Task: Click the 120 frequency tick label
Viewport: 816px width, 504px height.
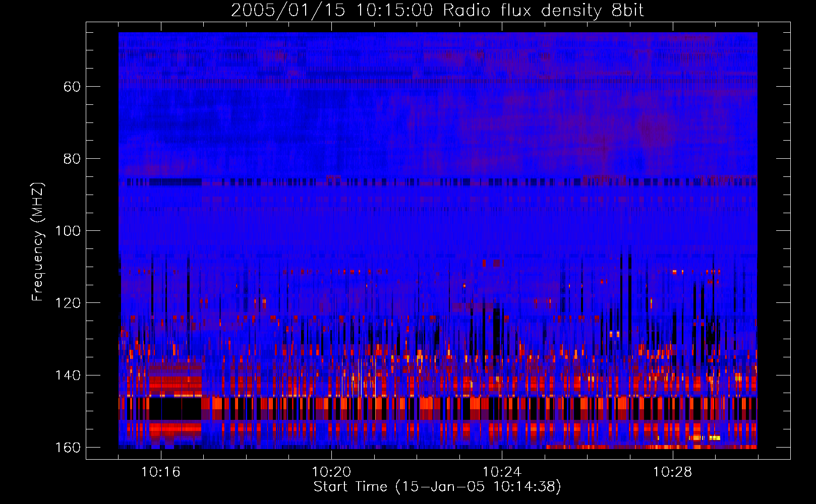Action: [68, 303]
